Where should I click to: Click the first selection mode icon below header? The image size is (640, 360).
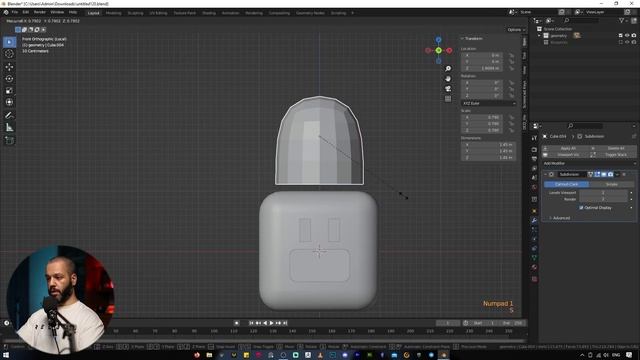point(18,29)
